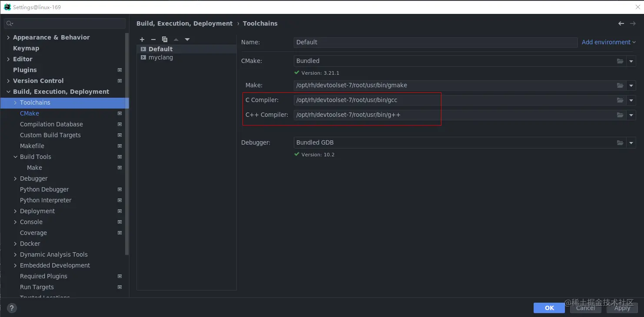Click project-level icon beside Custom Build Targets
The image size is (644, 317).
click(x=120, y=135)
